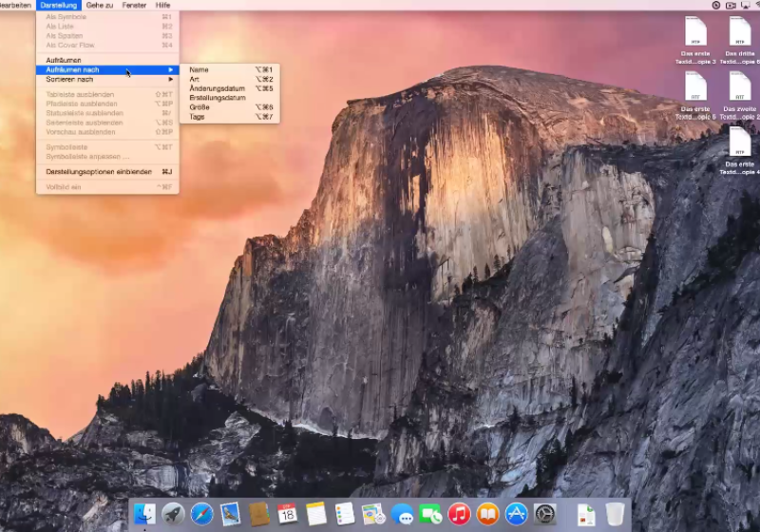Click the document stack icon beside Trash
This screenshot has height=532, width=760.
tap(586, 515)
